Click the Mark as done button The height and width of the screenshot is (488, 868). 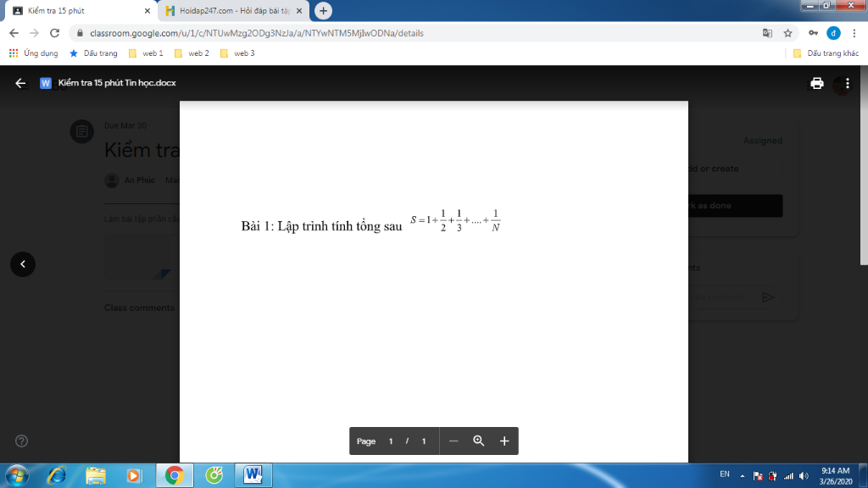[x=735, y=205]
